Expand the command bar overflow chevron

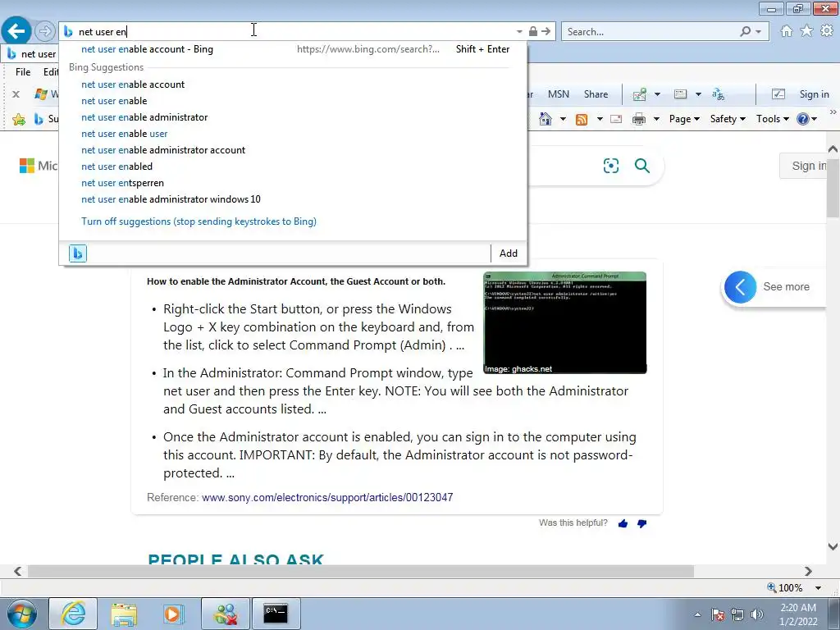click(x=833, y=112)
